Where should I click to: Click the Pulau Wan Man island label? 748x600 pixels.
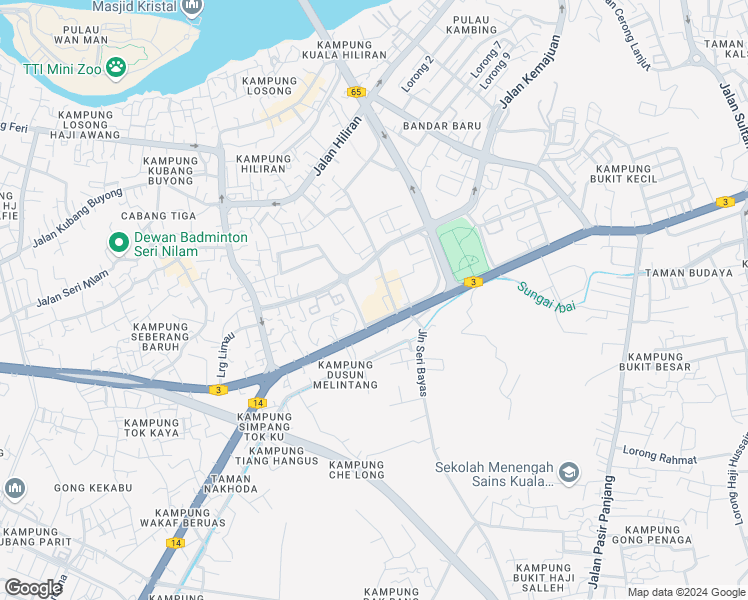(81, 35)
